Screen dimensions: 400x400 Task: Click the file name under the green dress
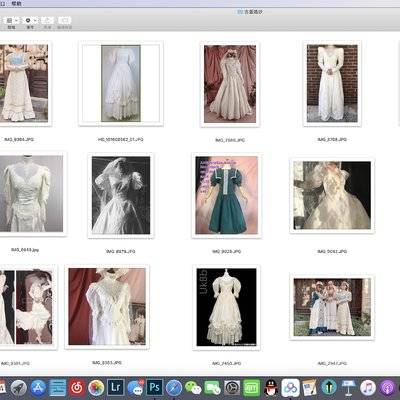coord(226,251)
